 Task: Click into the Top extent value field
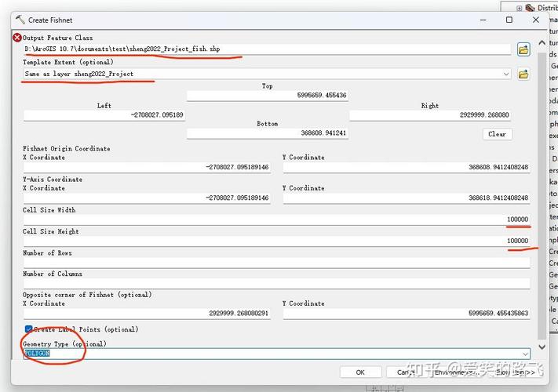coord(267,96)
